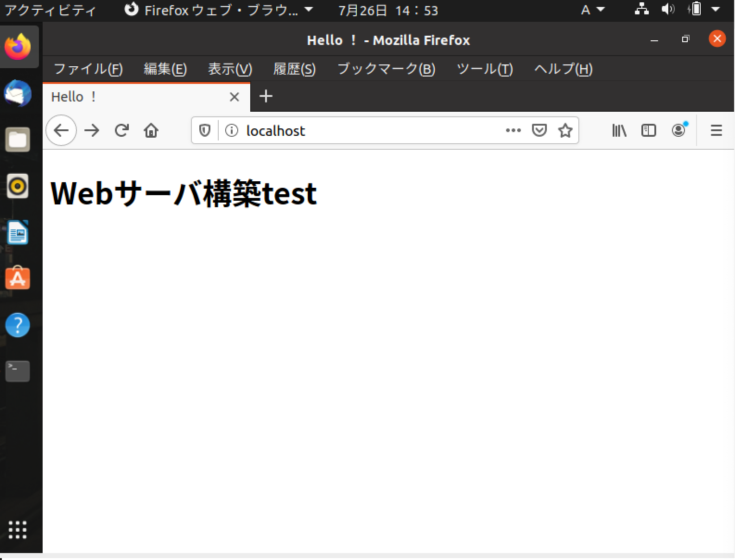The height and width of the screenshot is (560, 735).
Task: Bookmark this page with the star
Action: (565, 131)
